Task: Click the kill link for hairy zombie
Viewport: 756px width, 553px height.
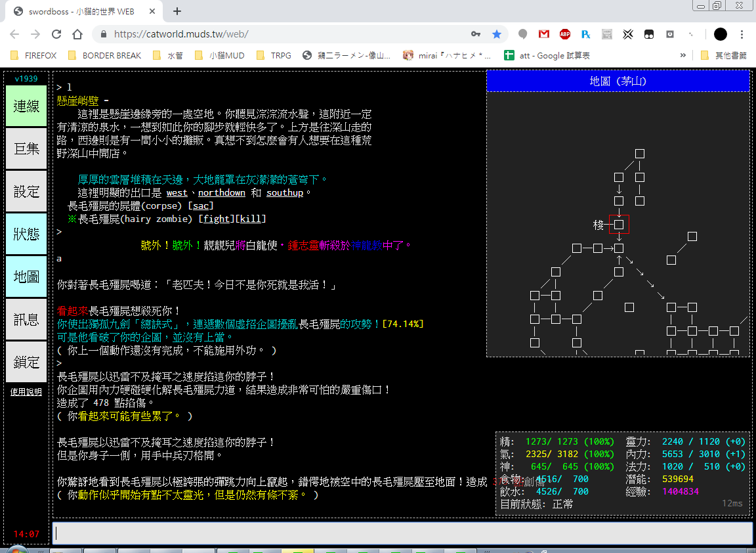Action: (251, 219)
